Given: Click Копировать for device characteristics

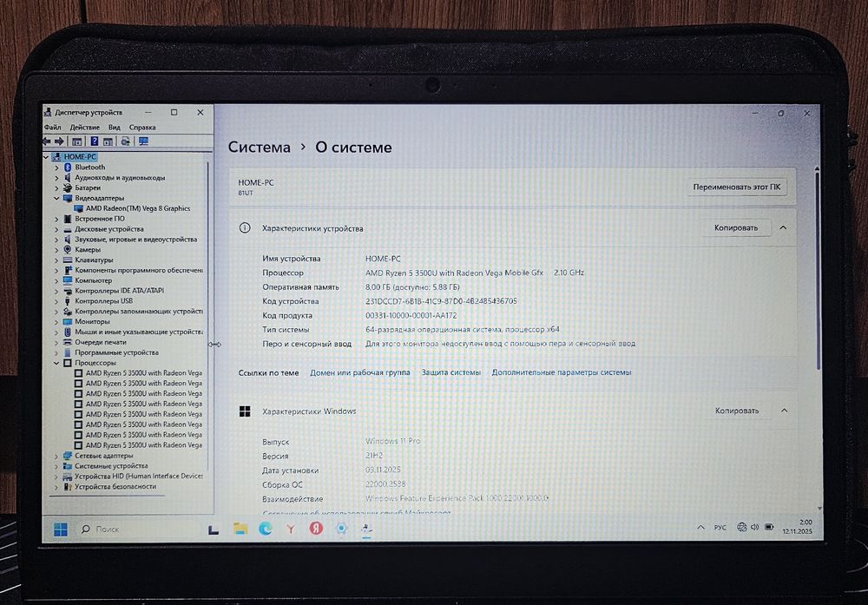Looking at the screenshot, I should [736, 227].
